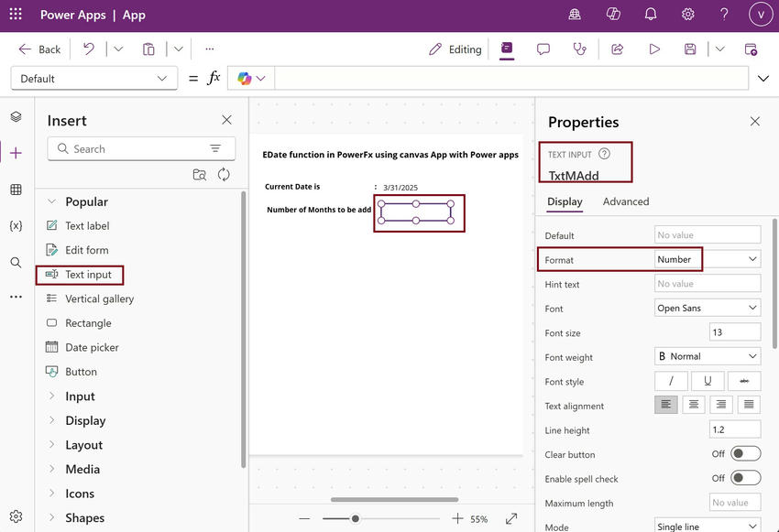Expand the formula bar chevron

pos(763,79)
